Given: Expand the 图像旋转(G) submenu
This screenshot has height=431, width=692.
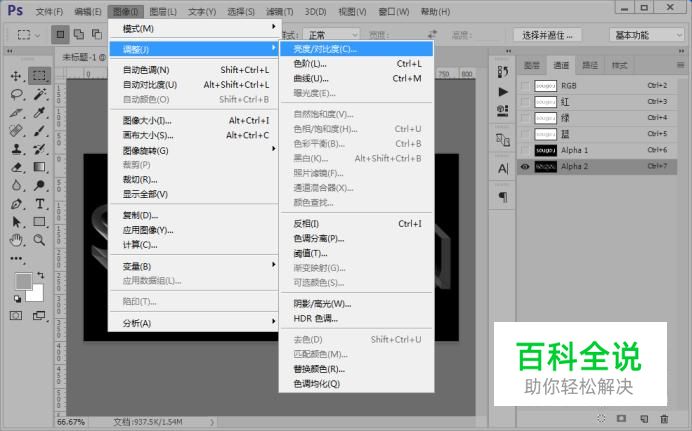Looking at the screenshot, I should tap(194, 150).
